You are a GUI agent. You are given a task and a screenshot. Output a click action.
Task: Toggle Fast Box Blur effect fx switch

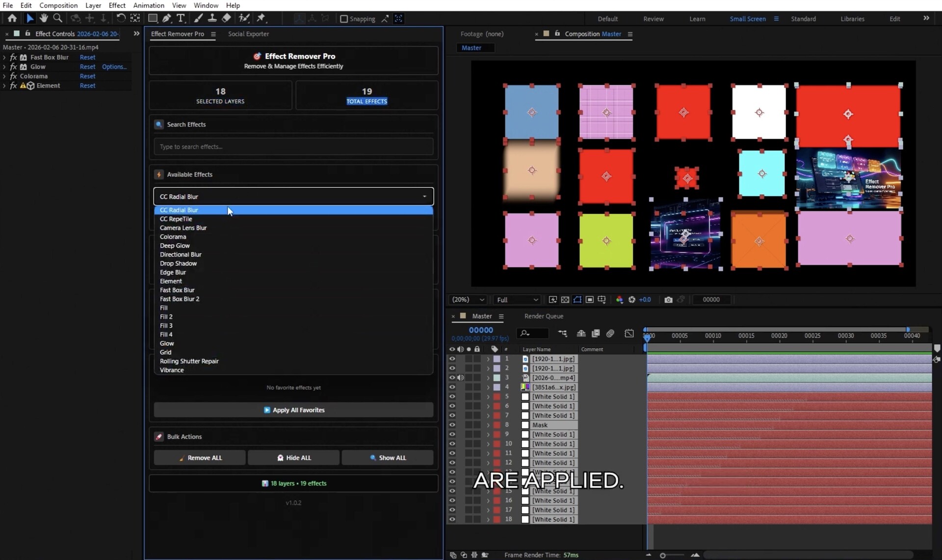point(14,57)
